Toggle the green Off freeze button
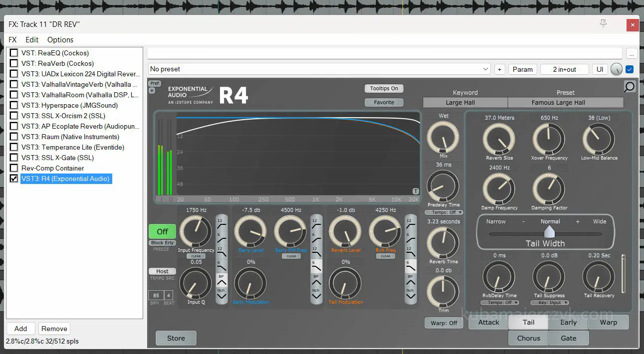The width and height of the screenshot is (644, 354). (x=162, y=231)
